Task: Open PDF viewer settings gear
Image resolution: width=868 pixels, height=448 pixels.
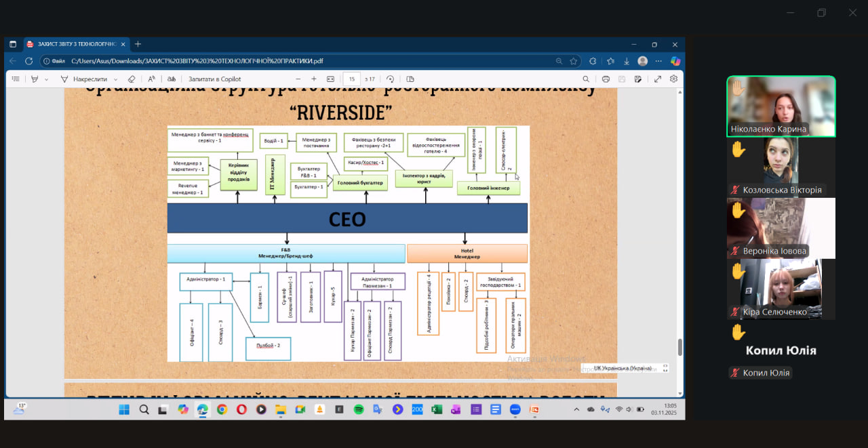Action: 673,79
